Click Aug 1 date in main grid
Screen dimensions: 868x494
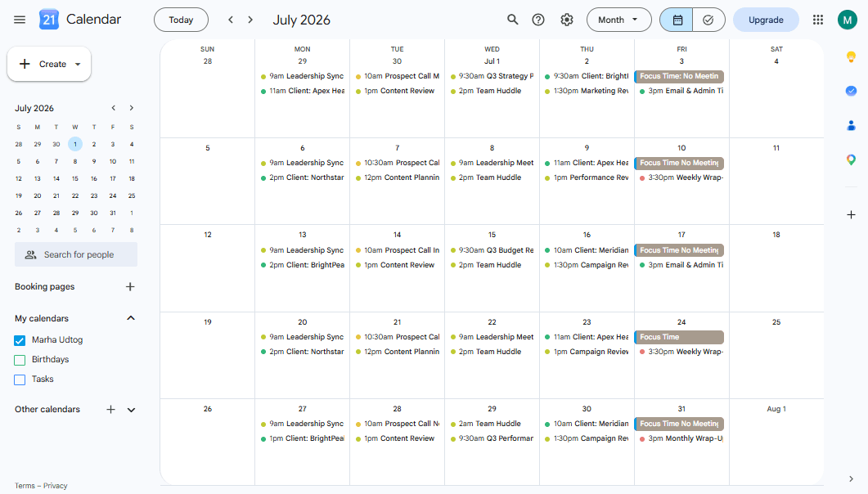776,409
